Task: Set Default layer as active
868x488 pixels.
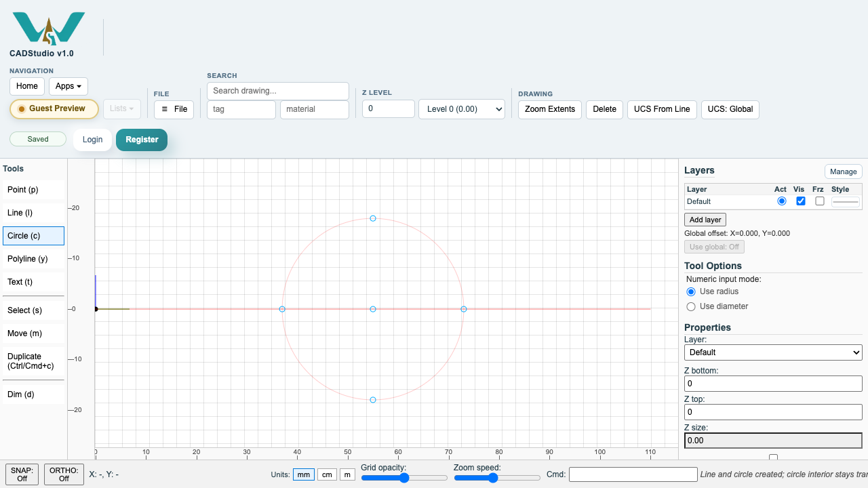Action: pos(782,201)
